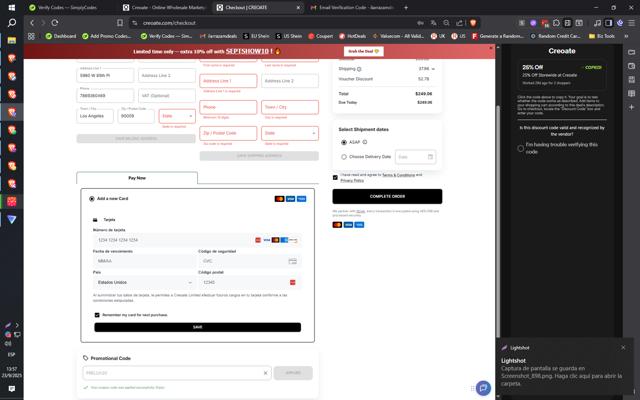Screen dimensions: 640x400
Task: Select the Pay Now tab
Action: click(137, 178)
